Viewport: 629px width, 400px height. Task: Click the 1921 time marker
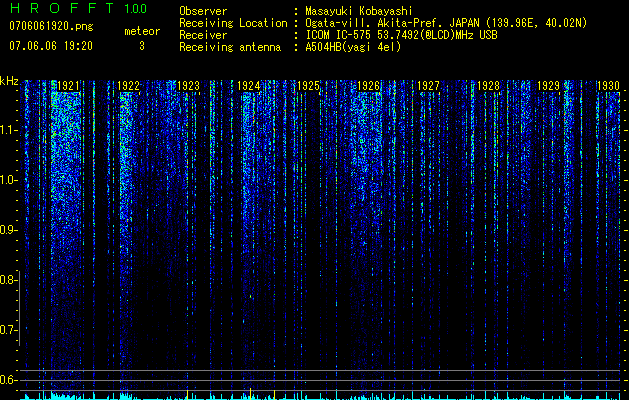click(x=68, y=86)
